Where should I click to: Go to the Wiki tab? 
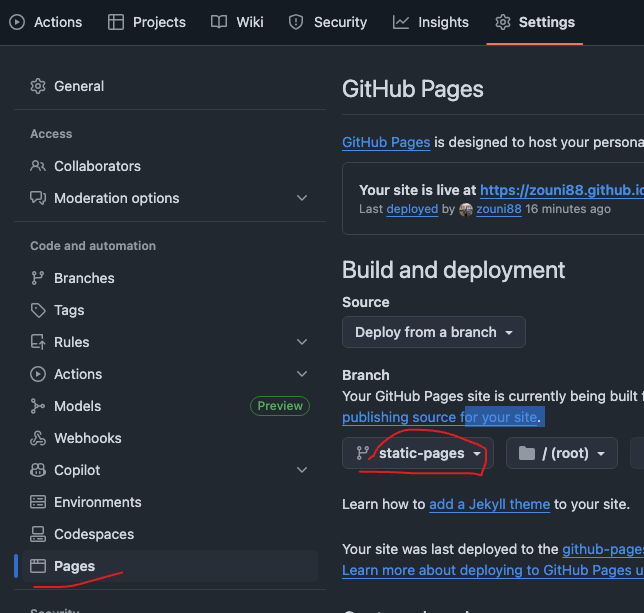pyautogui.click(x=238, y=22)
